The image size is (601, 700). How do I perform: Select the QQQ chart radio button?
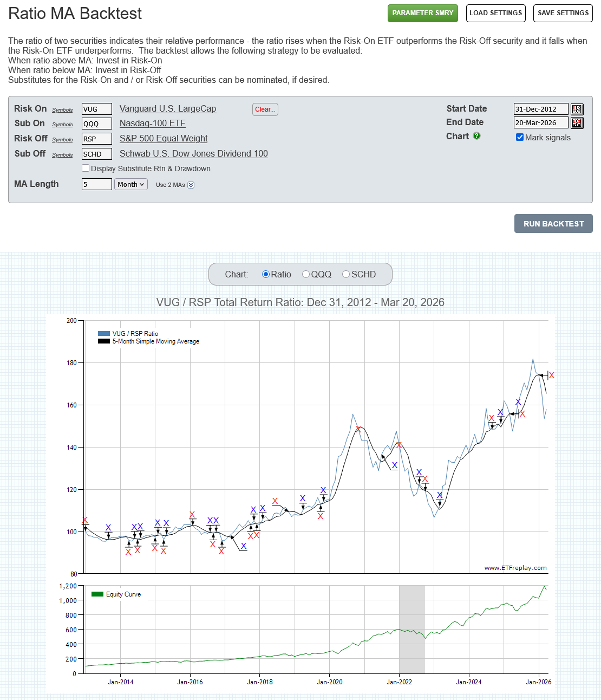(306, 274)
